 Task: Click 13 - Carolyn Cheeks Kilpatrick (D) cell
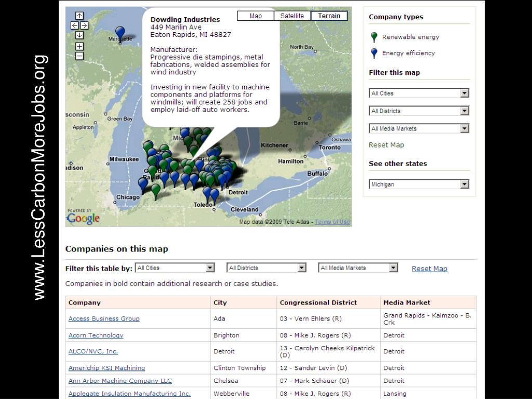coord(327,352)
